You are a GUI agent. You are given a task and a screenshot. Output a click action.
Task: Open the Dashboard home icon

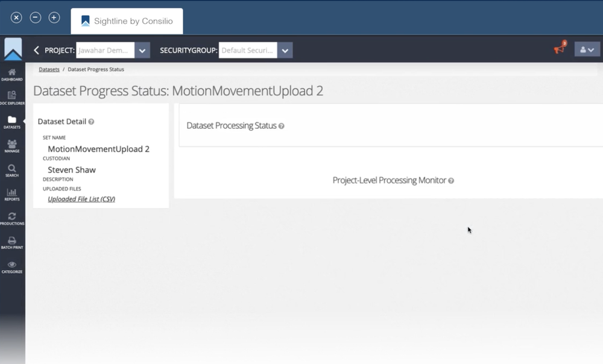click(x=12, y=74)
